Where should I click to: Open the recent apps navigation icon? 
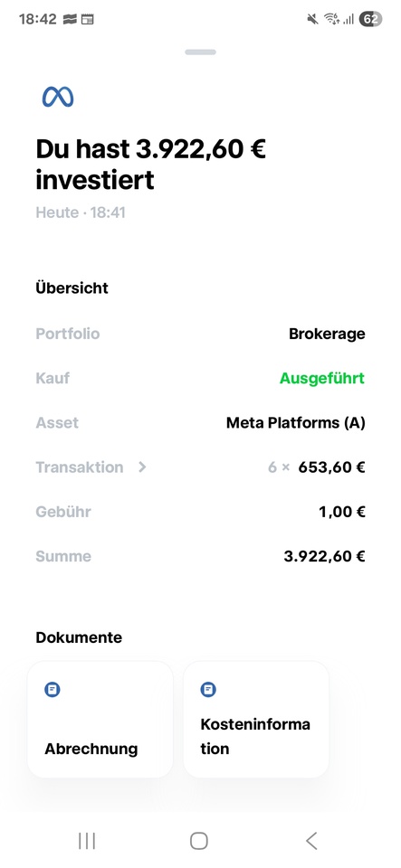(x=87, y=840)
